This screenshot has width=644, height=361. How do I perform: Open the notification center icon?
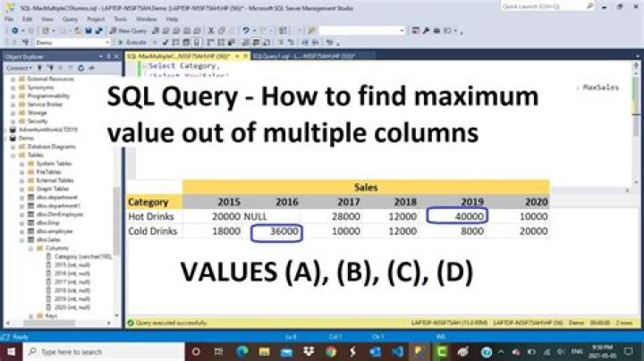[629, 352]
